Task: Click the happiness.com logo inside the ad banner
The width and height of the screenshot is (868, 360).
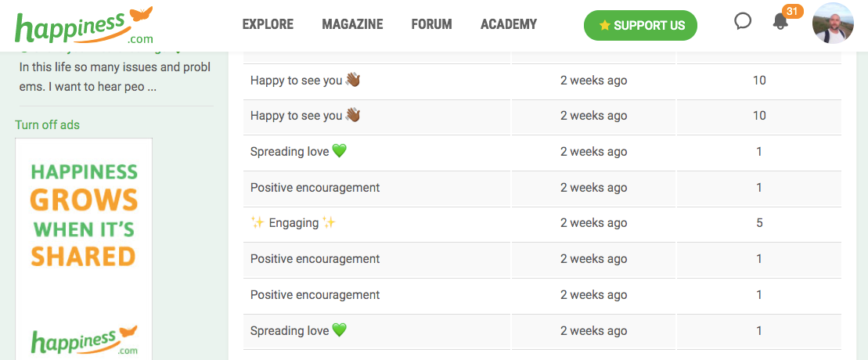Action: click(x=84, y=342)
